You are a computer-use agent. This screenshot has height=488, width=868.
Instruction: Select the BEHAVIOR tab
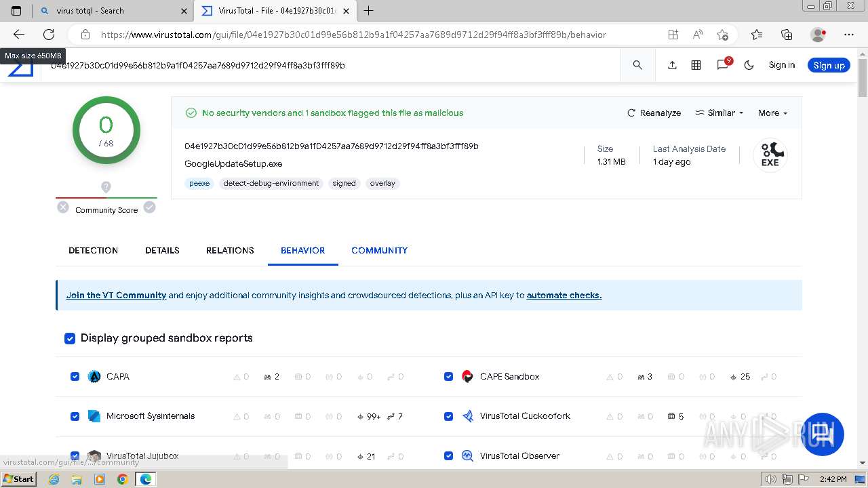(302, 250)
